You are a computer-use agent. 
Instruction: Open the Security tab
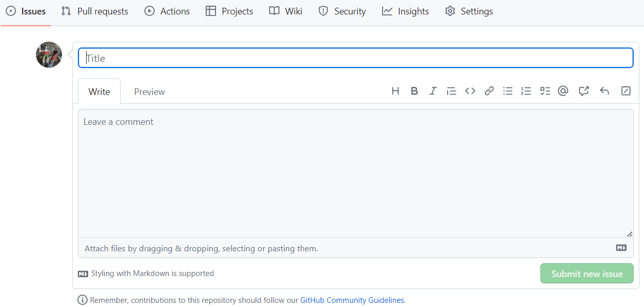point(342,11)
